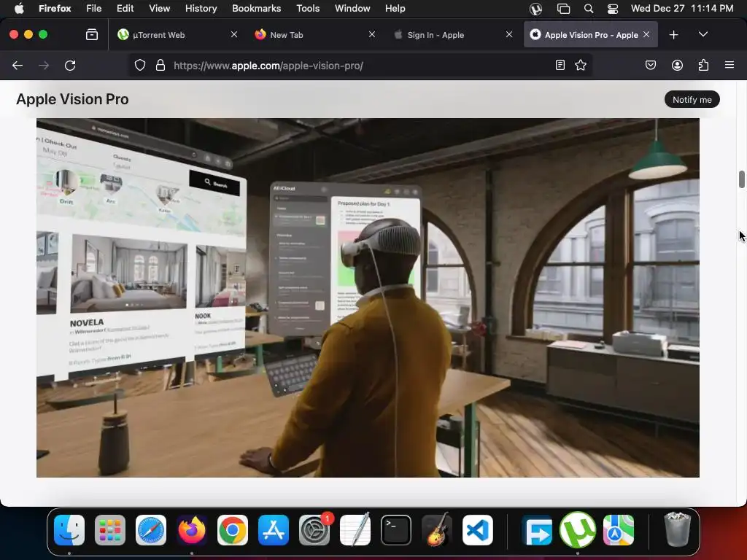Launch Terminal from the Dock
The image size is (747, 560).
pos(396,530)
